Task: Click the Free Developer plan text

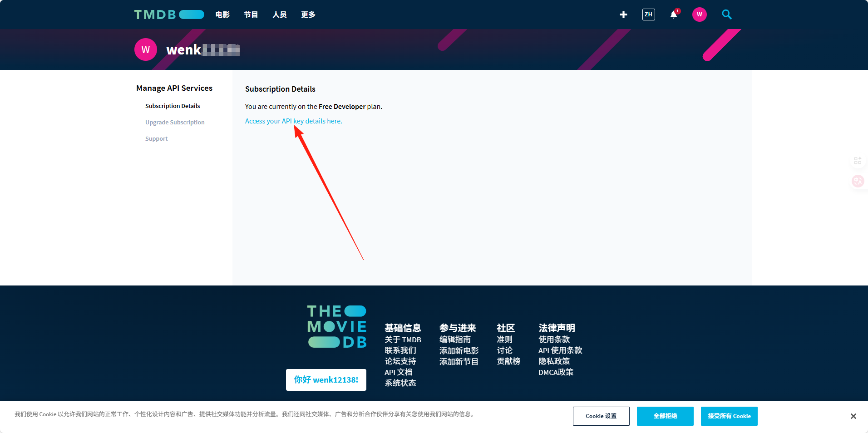Action: coord(342,107)
